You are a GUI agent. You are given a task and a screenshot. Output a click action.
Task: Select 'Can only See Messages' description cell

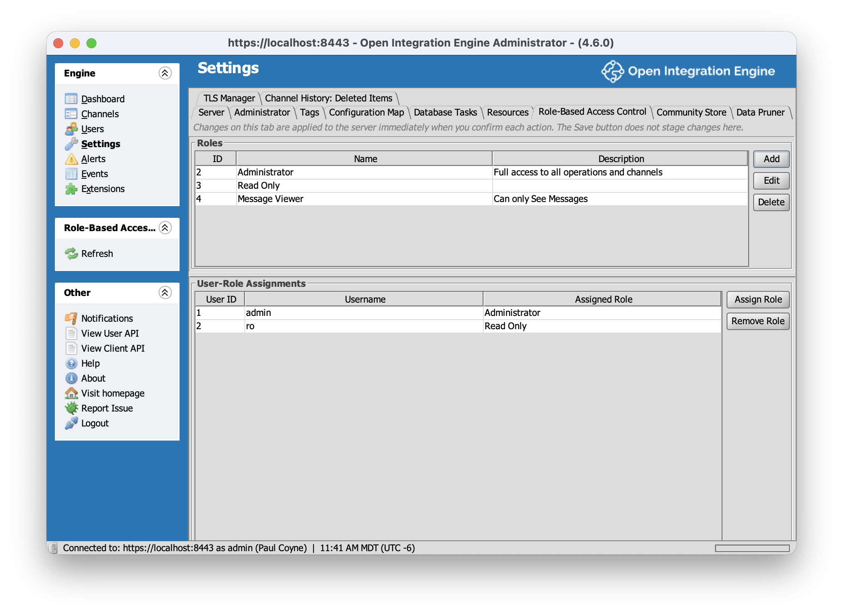coord(620,199)
